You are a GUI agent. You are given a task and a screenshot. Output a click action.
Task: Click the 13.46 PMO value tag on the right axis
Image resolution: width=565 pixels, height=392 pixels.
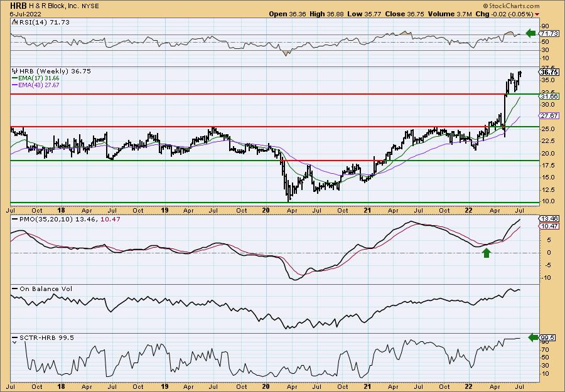pyautogui.click(x=549, y=218)
